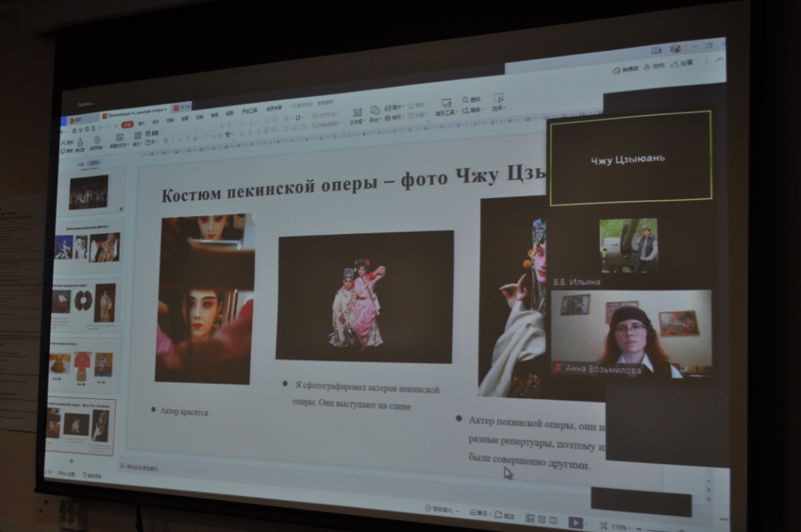
Task: Click the Comments button in the status bar
Action: (x=505, y=515)
